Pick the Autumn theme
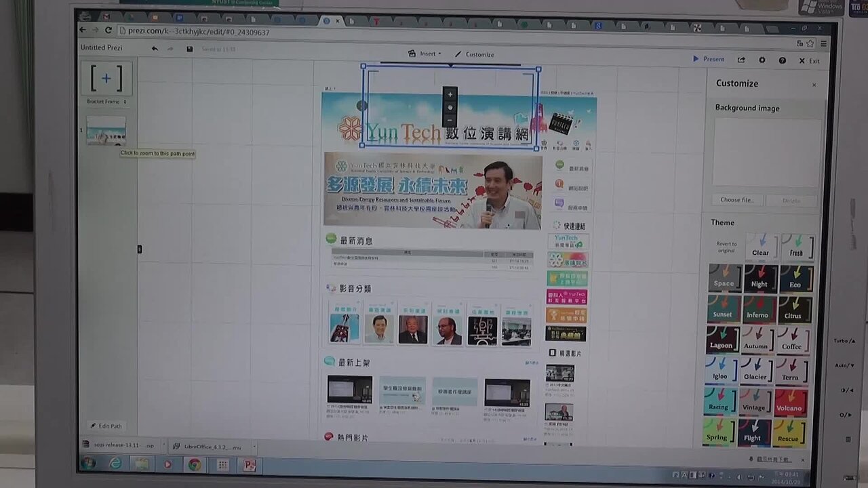This screenshot has height=488, width=868. (757, 340)
